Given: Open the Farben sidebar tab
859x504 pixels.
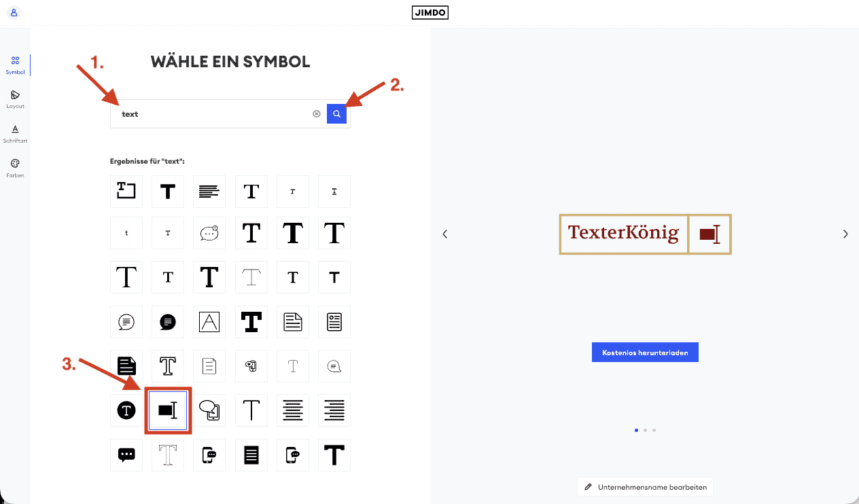Looking at the screenshot, I should click(15, 168).
